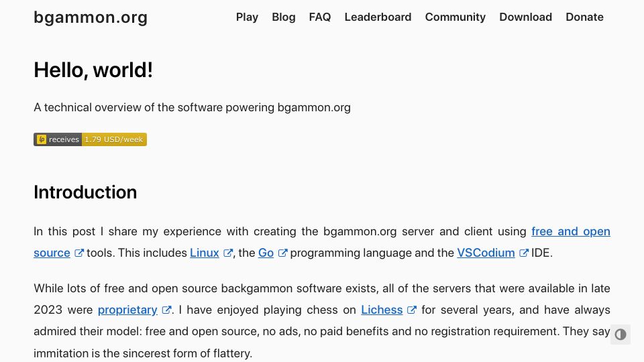Screen dimensions: 644x362
Task: Click the Introduction heading
Action: tap(85, 192)
